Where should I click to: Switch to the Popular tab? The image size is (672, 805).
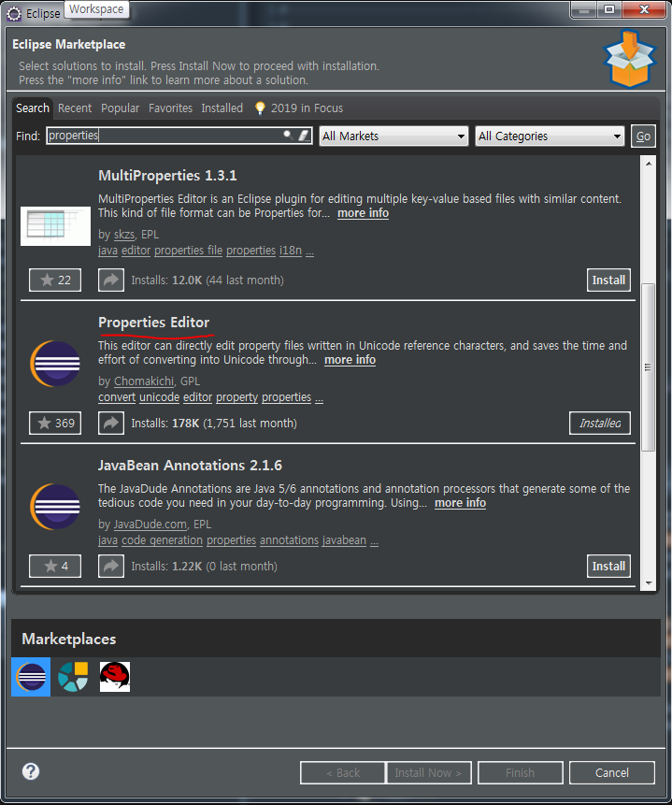pyautogui.click(x=121, y=108)
